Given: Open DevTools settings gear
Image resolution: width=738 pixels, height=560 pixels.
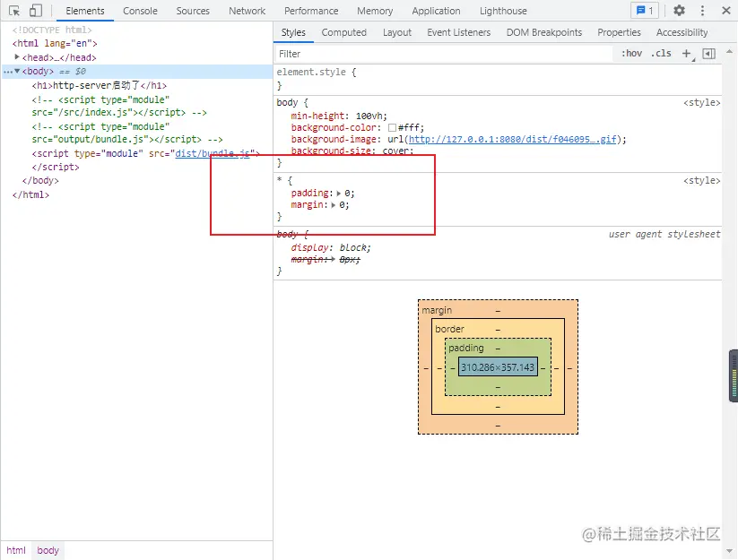Looking at the screenshot, I should [x=679, y=11].
